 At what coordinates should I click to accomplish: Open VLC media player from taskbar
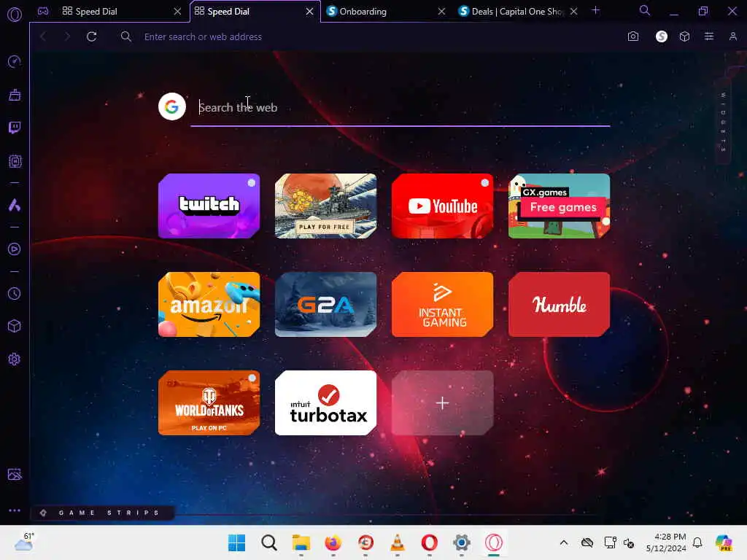click(398, 542)
